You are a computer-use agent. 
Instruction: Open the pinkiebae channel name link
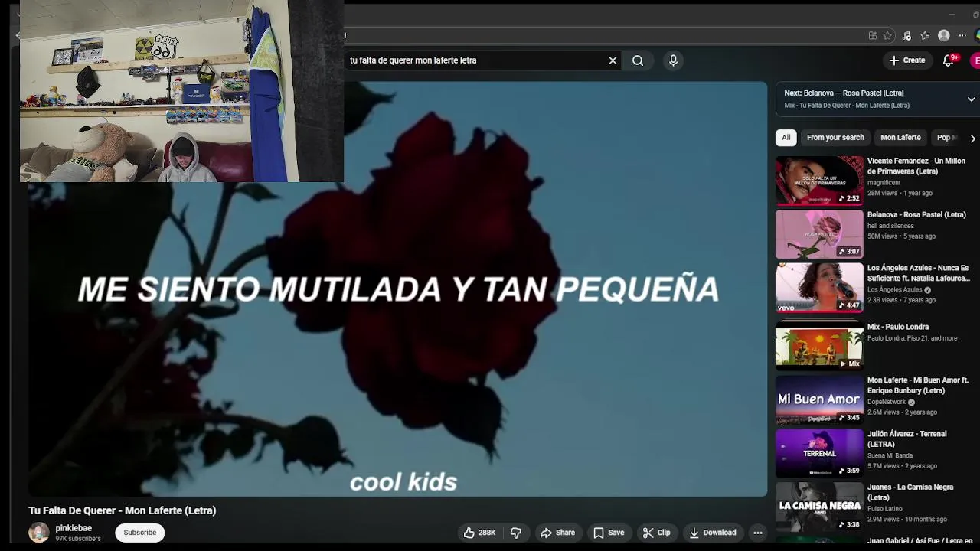(x=73, y=528)
